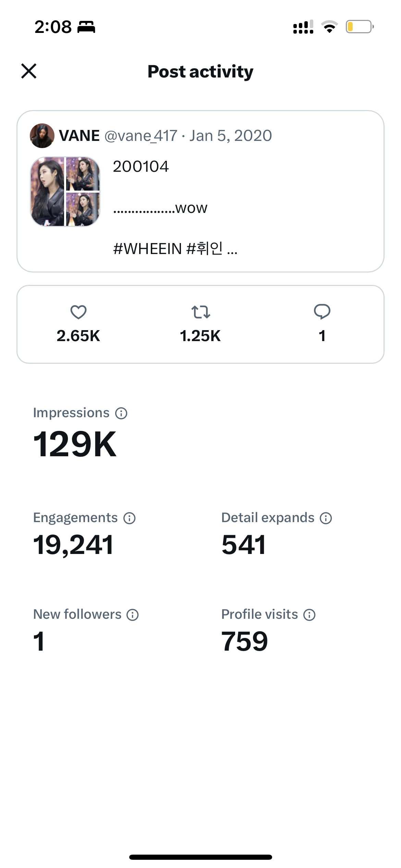Tap the 1.25K reposts count
The image size is (401, 868).
(200, 336)
